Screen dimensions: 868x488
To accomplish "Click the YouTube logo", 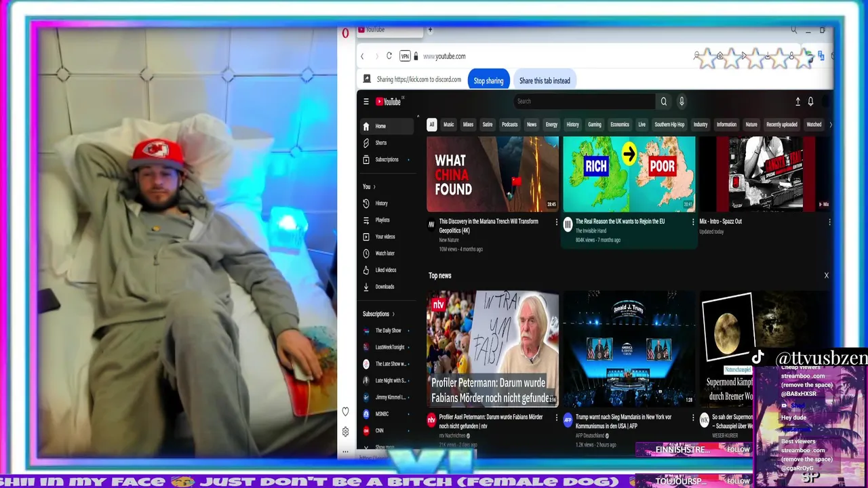I will 389,102.
